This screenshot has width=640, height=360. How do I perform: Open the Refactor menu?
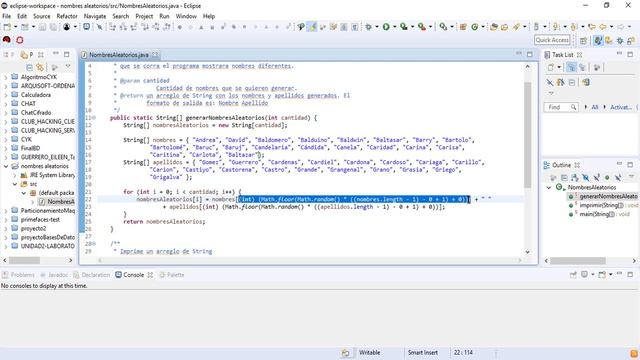[67, 16]
